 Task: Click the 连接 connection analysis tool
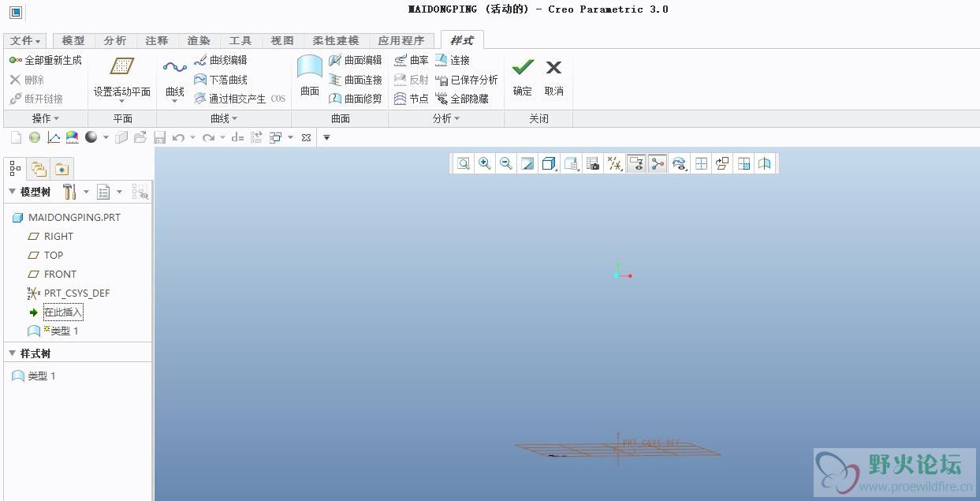pos(452,60)
